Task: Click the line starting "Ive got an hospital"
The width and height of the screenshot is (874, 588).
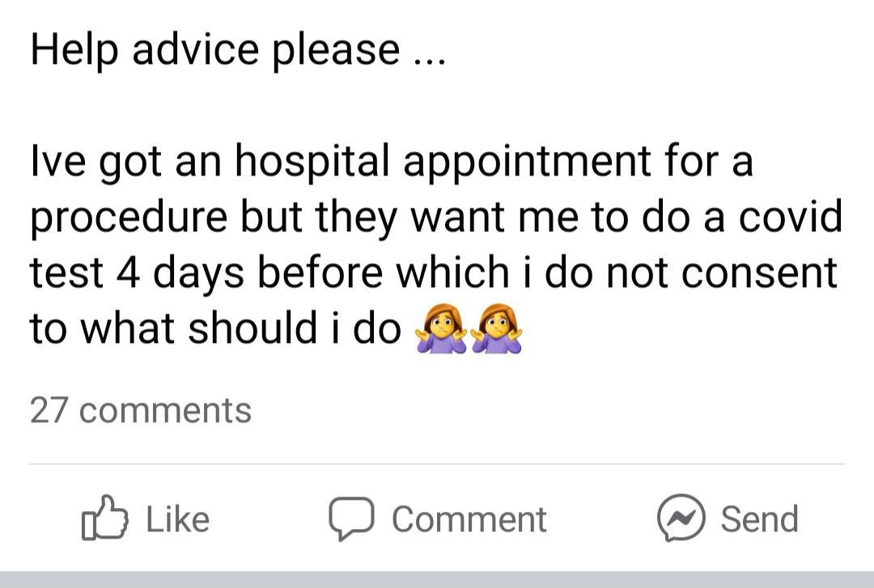Action: (391, 162)
